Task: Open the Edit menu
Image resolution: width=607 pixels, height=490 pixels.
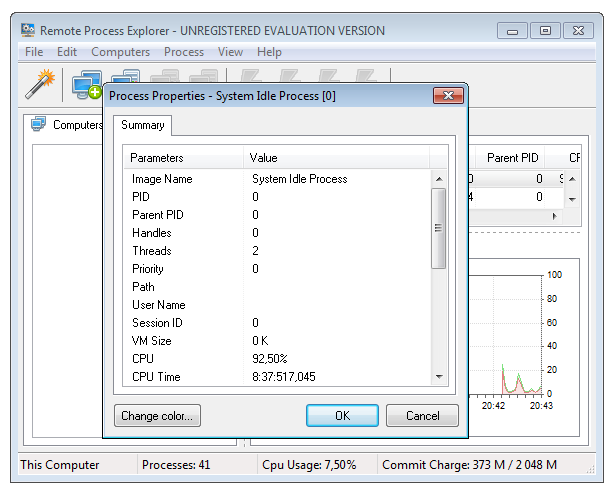Action: tap(67, 52)
